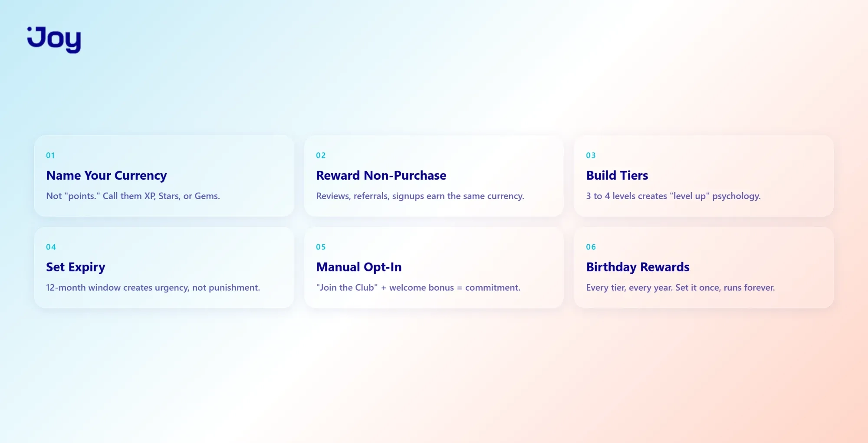The width and height of the screenshot is (868, 443).
Task: Open the Set Expiry card
Action: (164, 268)
